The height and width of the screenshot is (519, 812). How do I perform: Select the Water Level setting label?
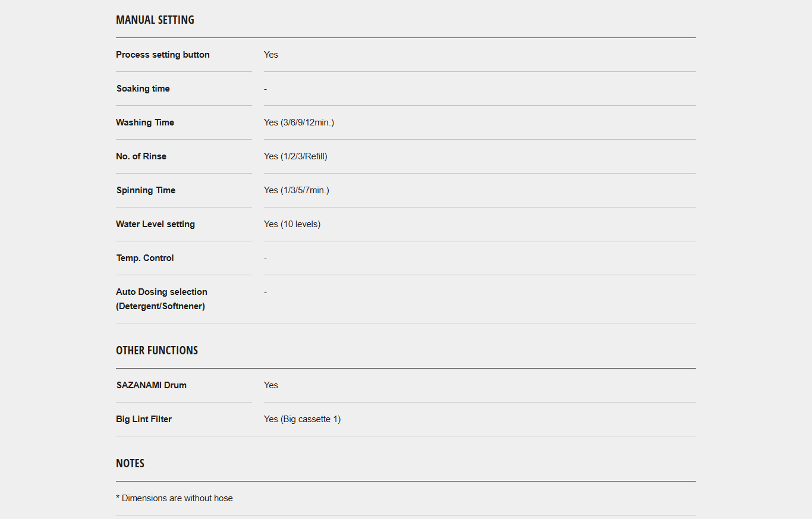[x=156, y=224]
